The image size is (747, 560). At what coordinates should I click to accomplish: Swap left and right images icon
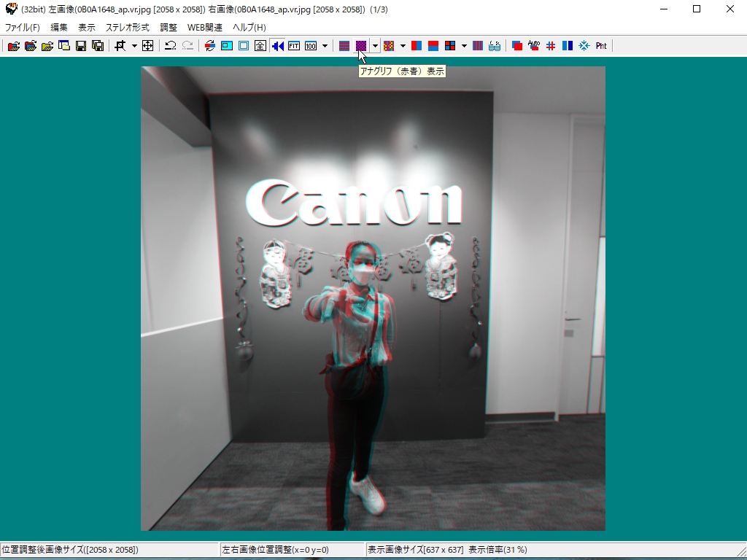[209, 46]
